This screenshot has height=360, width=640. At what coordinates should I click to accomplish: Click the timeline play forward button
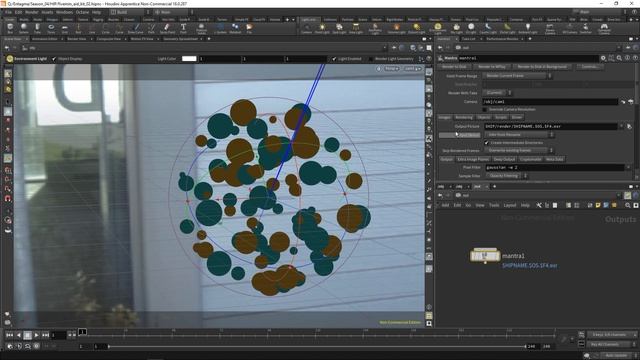point(36,335)
